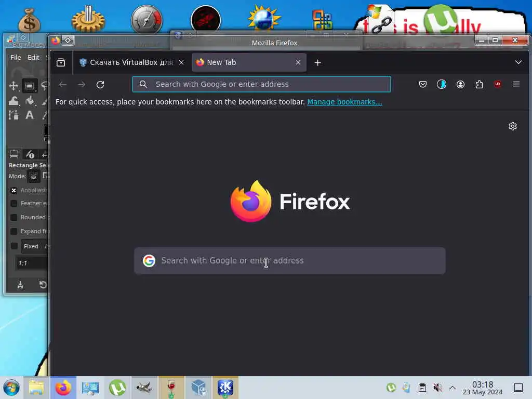Focus the Firefox address bar field
This screenshot has height=399, width=532.
click(262, 84)
